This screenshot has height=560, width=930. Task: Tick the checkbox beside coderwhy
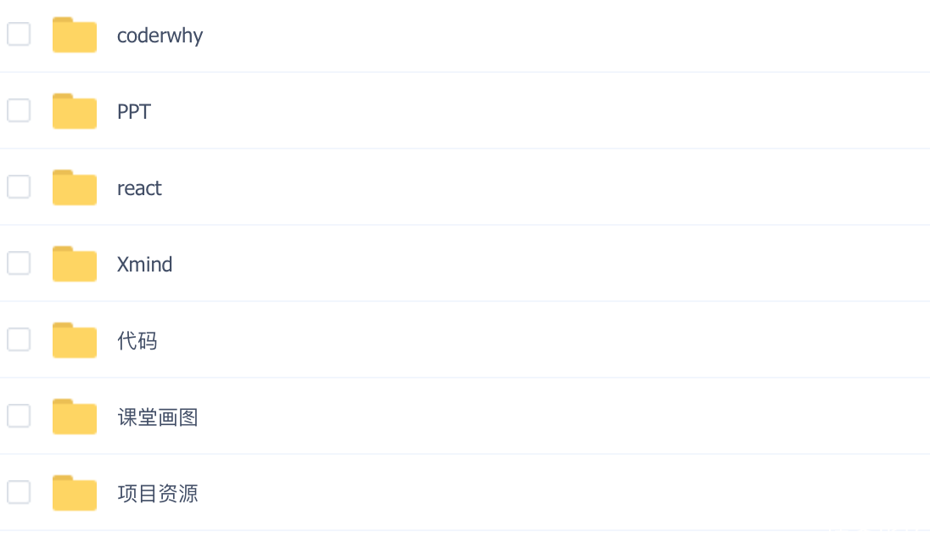click(x=19, y=34)
